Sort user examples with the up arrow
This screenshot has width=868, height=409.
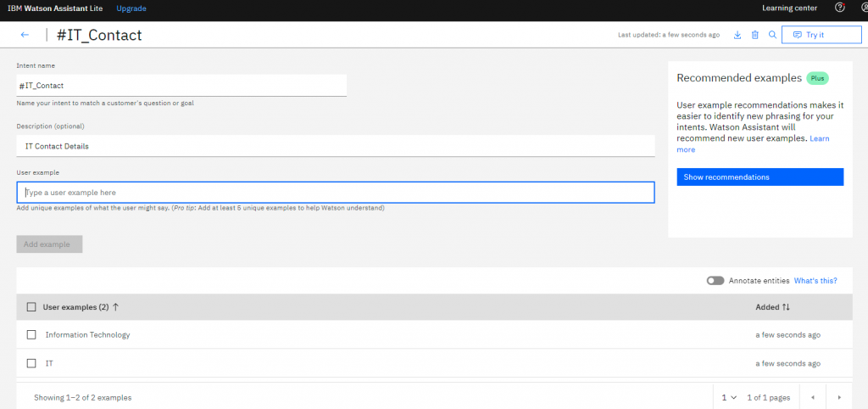pyautogui.click(x=115, y=307)
